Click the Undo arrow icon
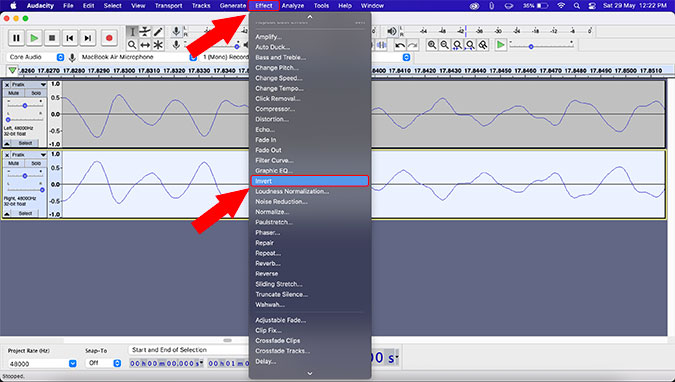This screenshot has height=382, width=675. point(400,45)
